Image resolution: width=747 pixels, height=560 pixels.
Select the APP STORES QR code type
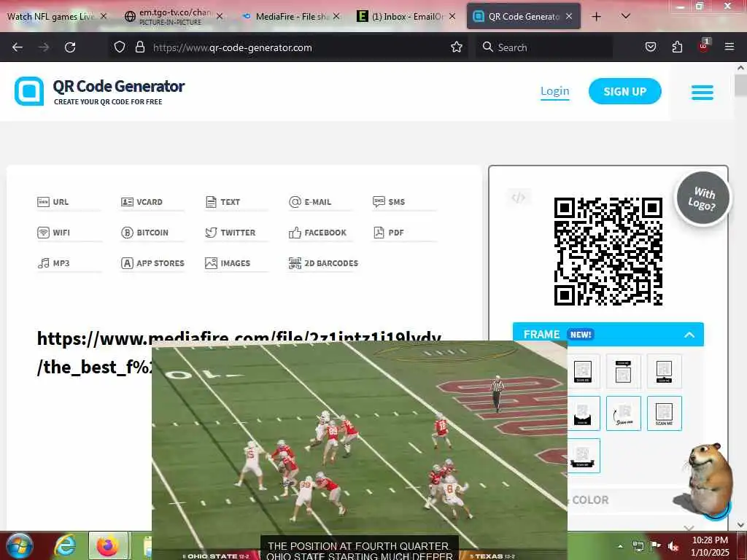pos(152,262)
